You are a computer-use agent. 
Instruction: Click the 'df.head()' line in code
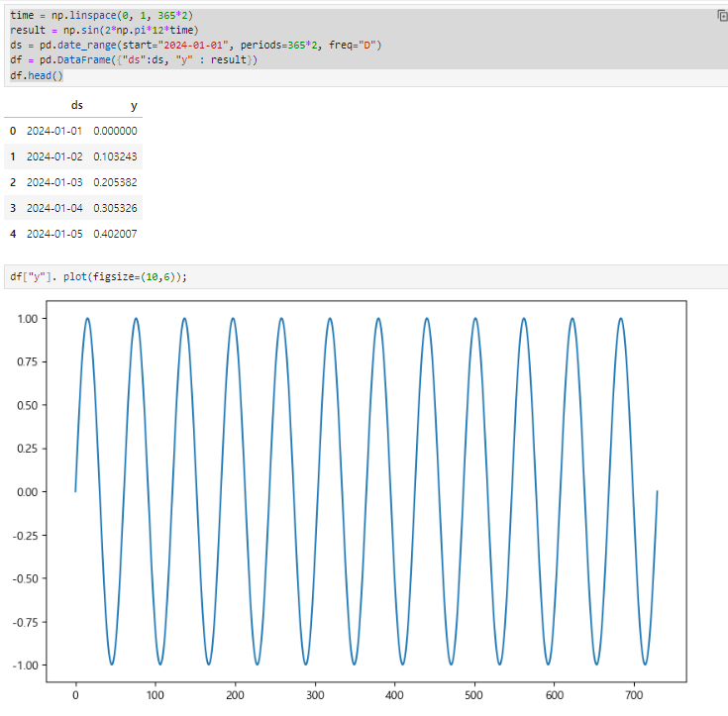[37, 75]
